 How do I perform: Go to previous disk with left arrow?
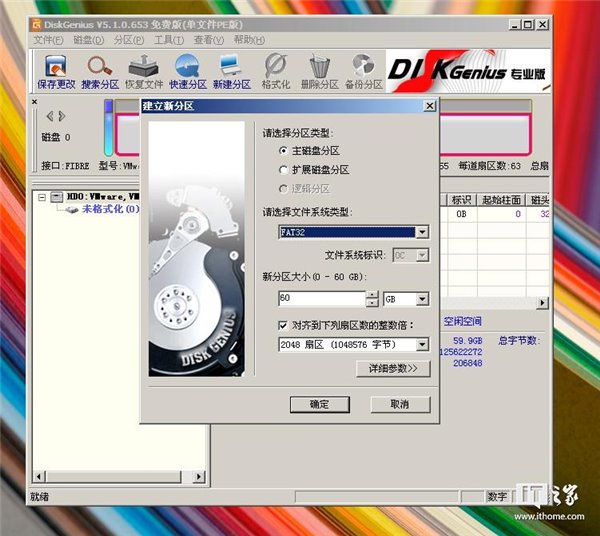click(x=50, y=116)
